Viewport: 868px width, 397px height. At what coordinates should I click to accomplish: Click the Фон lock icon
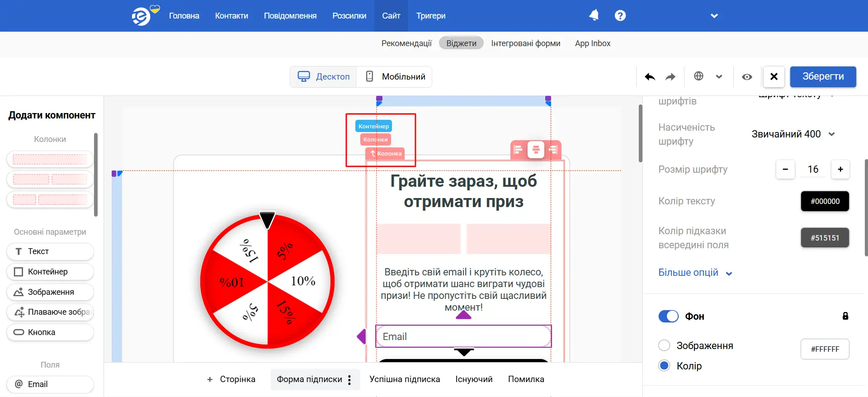(845, 316)
